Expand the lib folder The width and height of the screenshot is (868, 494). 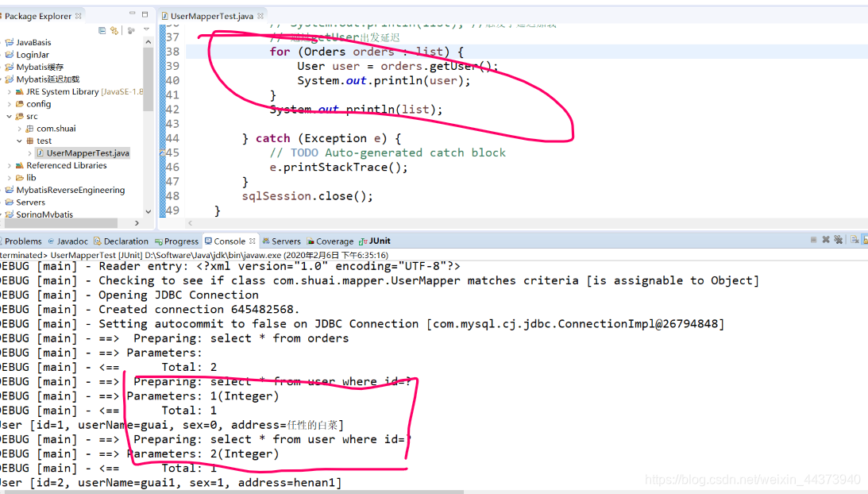pyautogui.click(x=10, y=178)
